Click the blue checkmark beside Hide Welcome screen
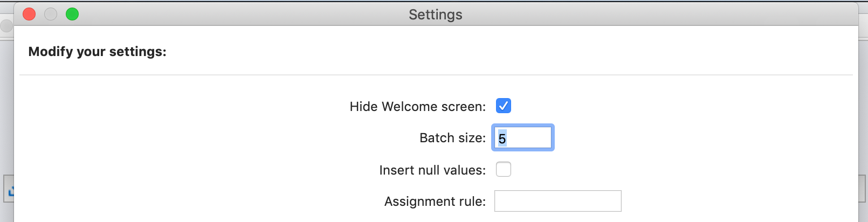868x222 pixels. pos(504,106)
